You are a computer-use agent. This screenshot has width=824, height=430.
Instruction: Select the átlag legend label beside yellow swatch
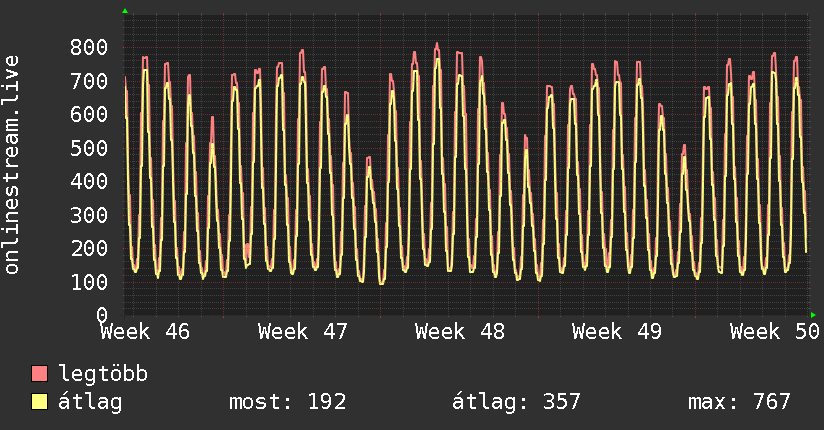point(90,402)
